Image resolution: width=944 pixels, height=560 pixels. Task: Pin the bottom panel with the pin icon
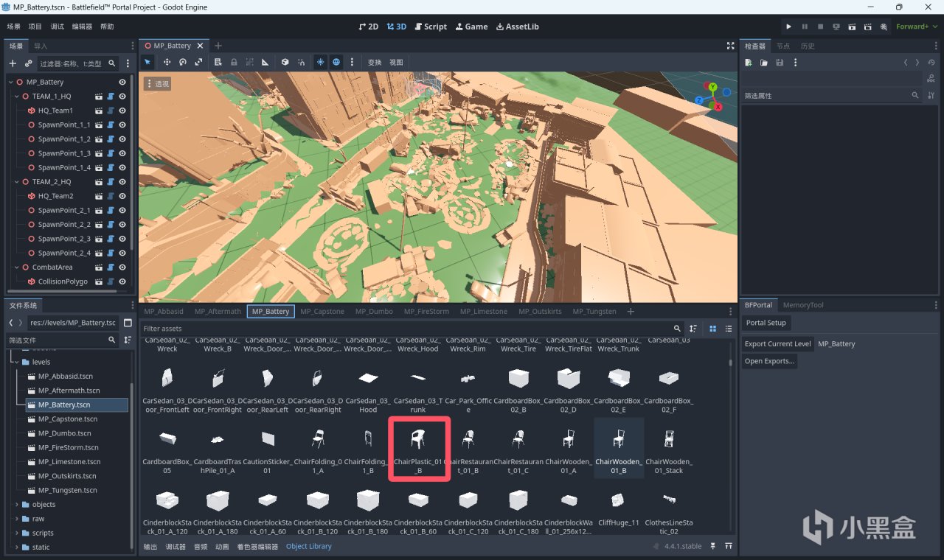[713, 546]
